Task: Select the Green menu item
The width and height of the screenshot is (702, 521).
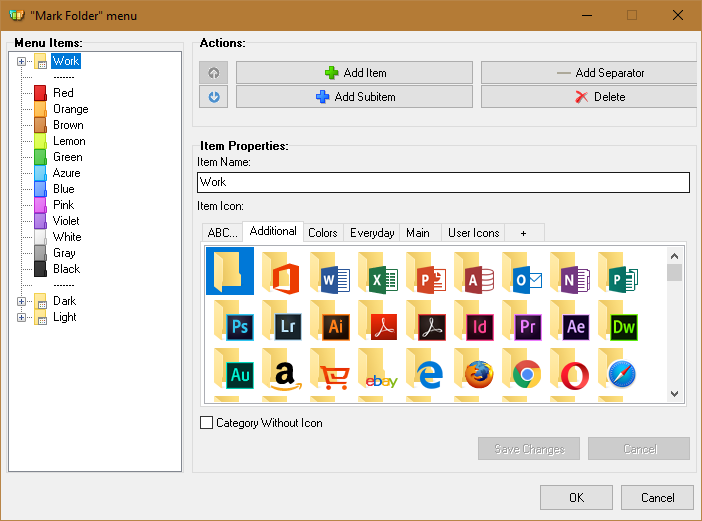Action: [68, 157]
